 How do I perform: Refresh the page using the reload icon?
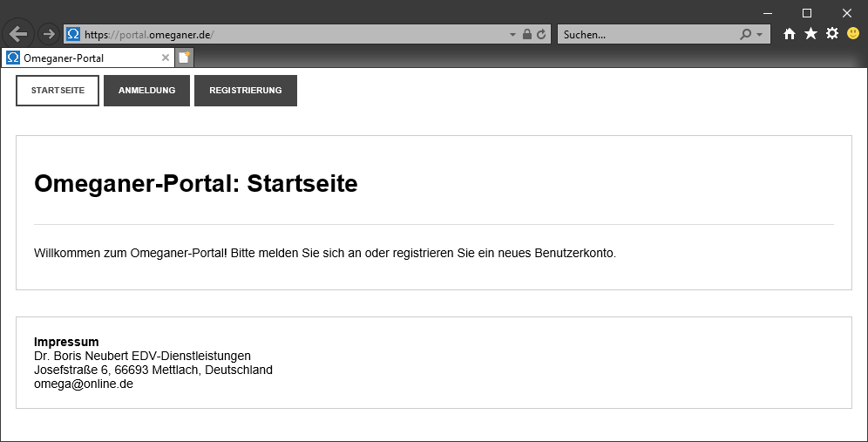541,34
